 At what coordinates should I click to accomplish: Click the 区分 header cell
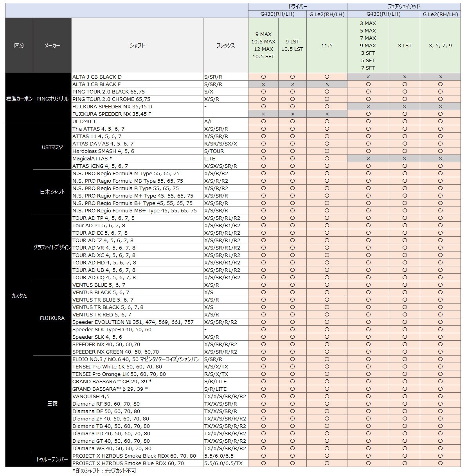[19, 45]
